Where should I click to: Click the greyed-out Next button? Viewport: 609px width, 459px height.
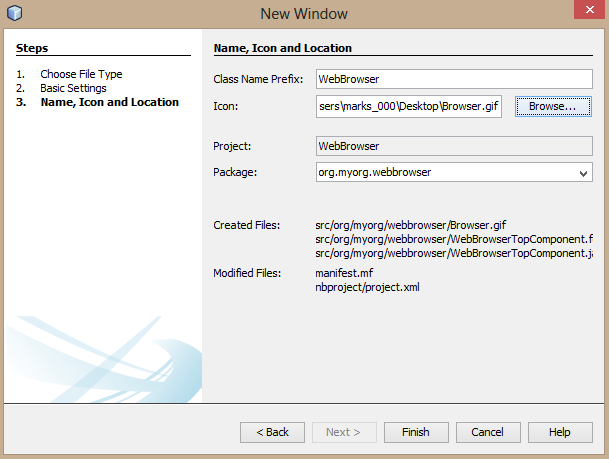tap(344, 432)
